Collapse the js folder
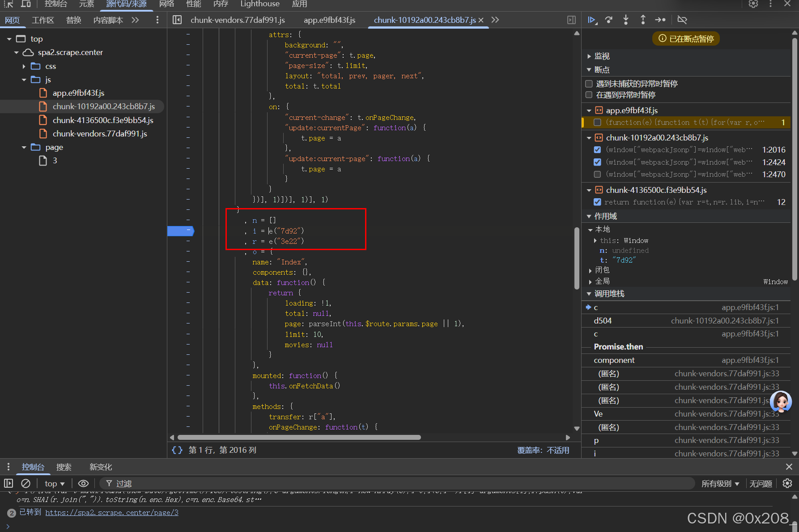Viewport: 799px width, 532px height. point(24,80)
